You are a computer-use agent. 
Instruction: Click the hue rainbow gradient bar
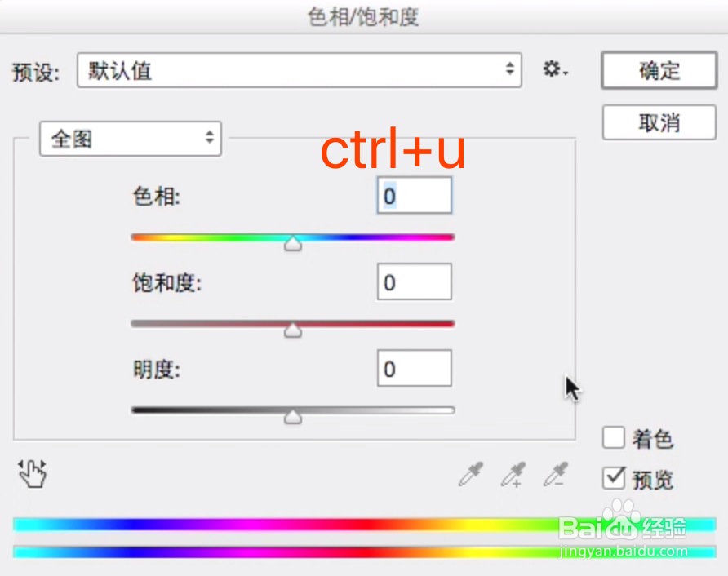(204, 237)
